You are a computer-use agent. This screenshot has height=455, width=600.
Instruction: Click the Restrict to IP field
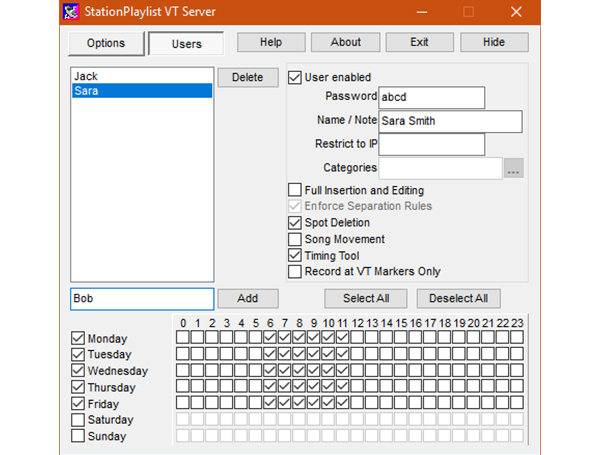[x=432, y=144]
